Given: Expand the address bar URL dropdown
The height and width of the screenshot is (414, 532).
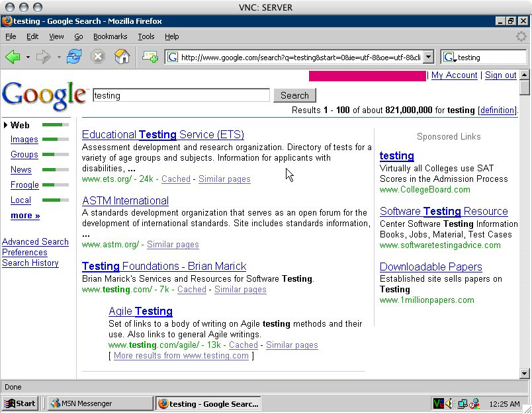Looking at the screenshot, I should coord(429,57).
